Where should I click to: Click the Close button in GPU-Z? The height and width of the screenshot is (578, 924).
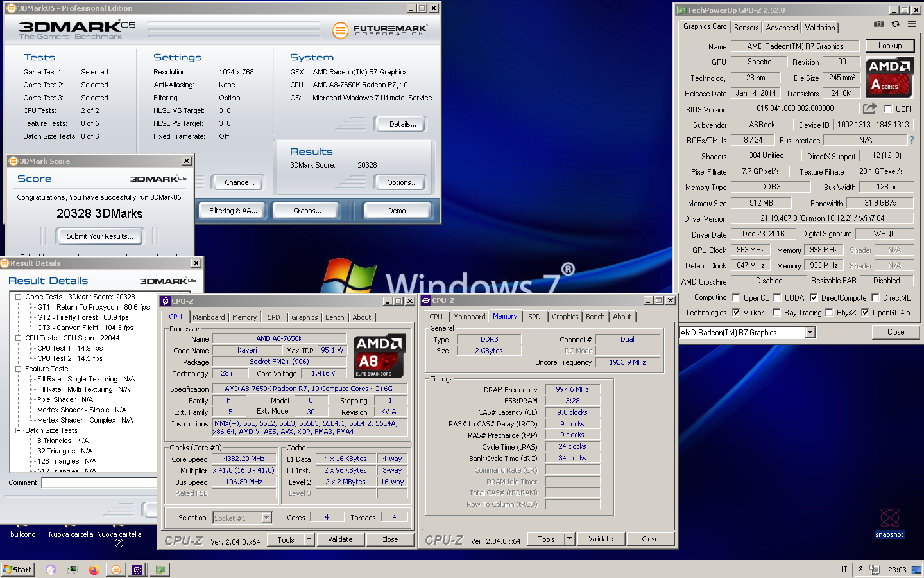896,332
